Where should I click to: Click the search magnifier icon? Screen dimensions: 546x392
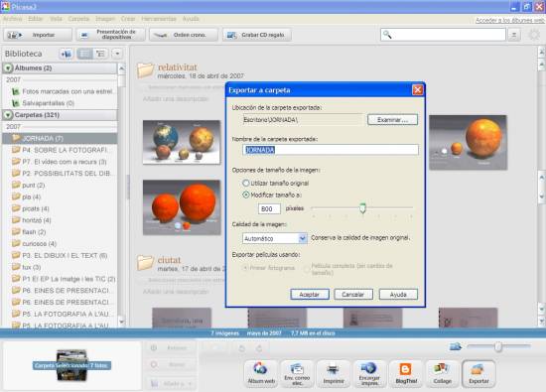387,35
